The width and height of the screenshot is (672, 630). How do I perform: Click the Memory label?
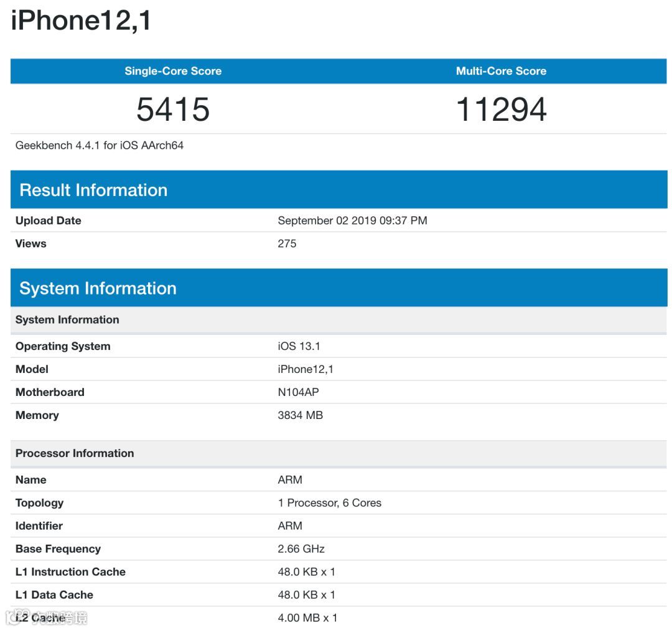pyautogui.click(x=37, y=415)
